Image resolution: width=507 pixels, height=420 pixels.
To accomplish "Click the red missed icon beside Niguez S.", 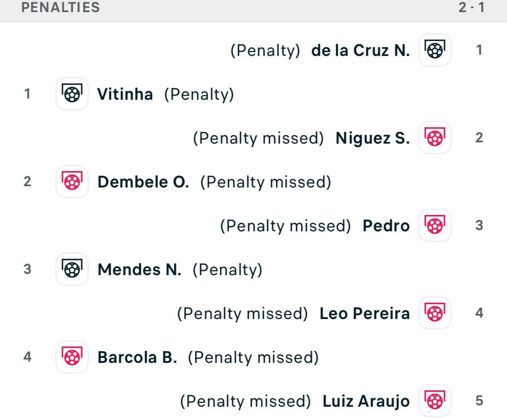I will pyautogui.click(x=434, y=138).
